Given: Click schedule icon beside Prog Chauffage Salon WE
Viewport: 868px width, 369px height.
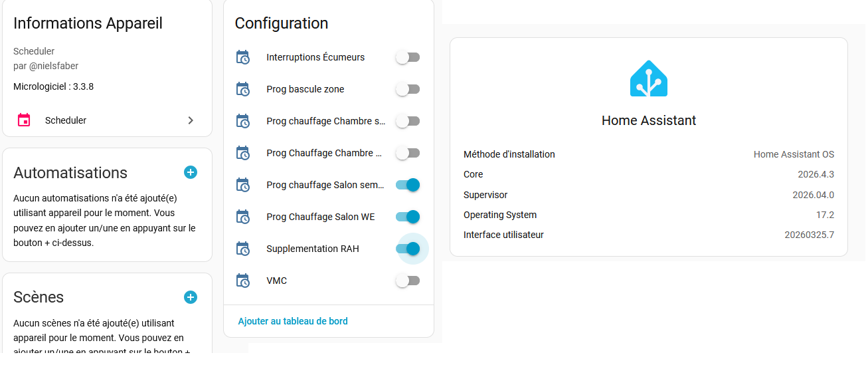Looking at the screenshot, I should click(243, 217).
